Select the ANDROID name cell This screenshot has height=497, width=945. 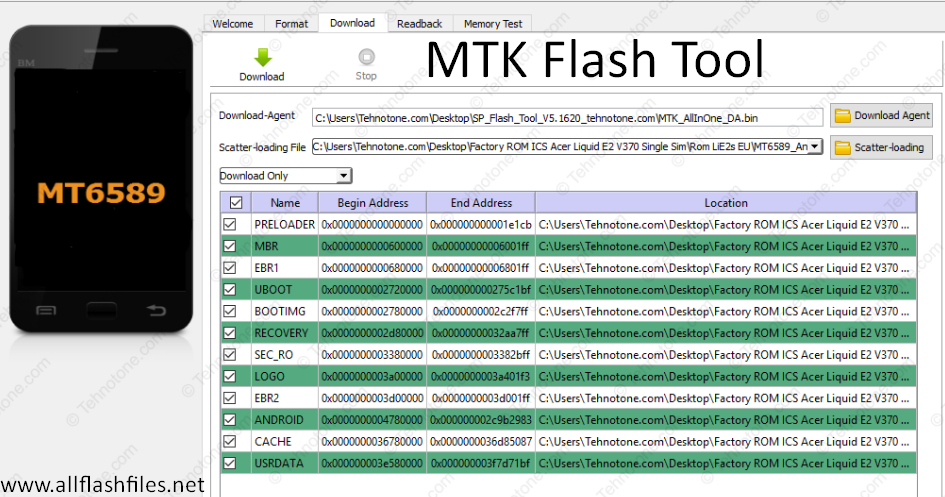[x=284, y=420]
